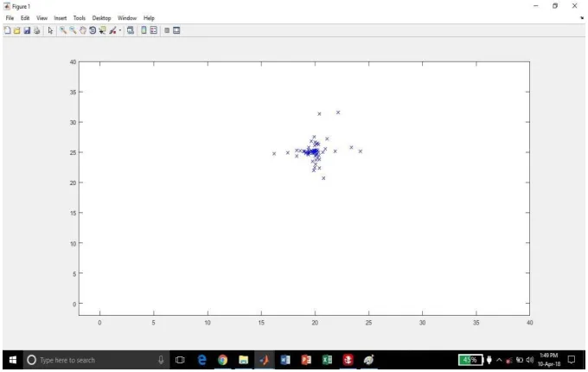Click the dock figure arrow at the menu bar's right end
Viewport: 588px width, 372px height.
[x=582, y=17]
